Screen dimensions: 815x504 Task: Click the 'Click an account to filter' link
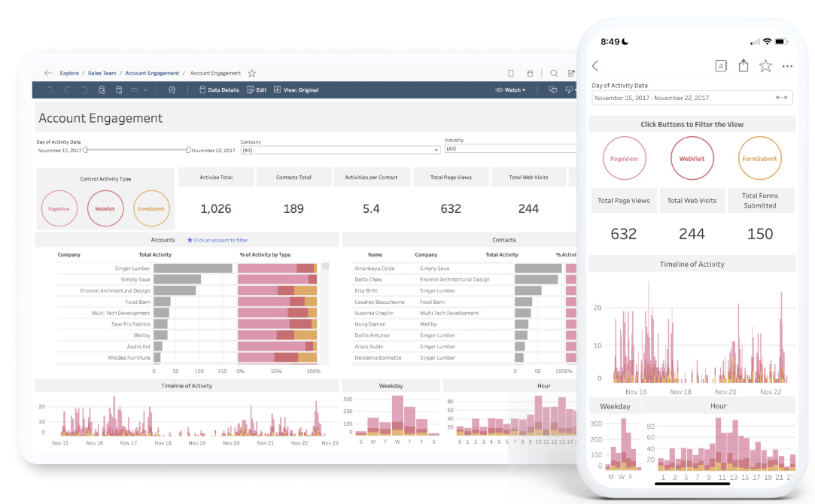[x=220, y=240]
